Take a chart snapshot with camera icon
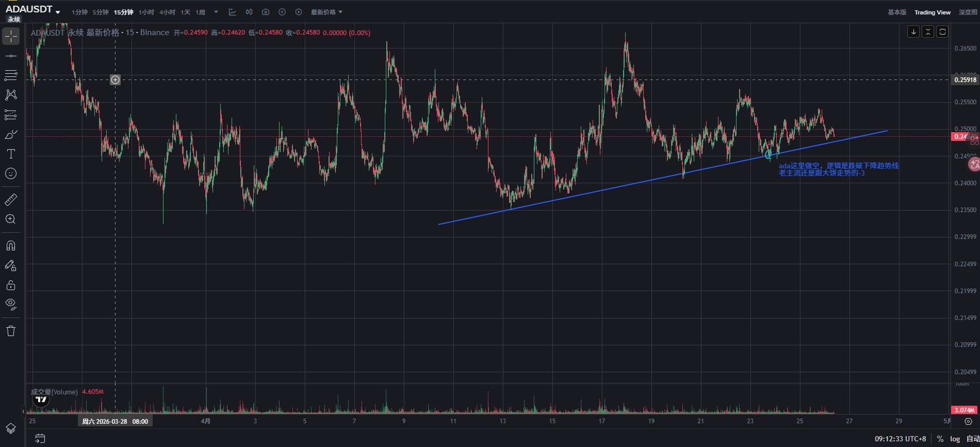Image resolution: width=980 pixels, height=447 pixels. click(265, 12)
